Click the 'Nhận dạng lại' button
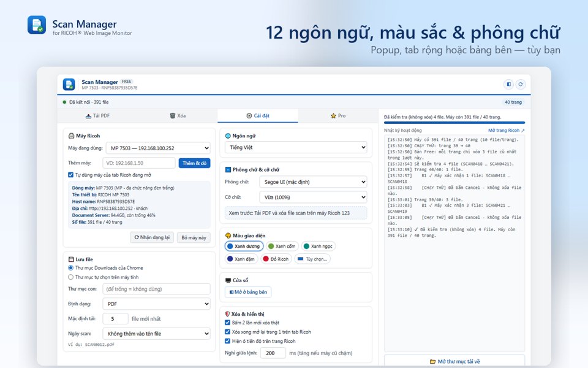 coord(152,237)
